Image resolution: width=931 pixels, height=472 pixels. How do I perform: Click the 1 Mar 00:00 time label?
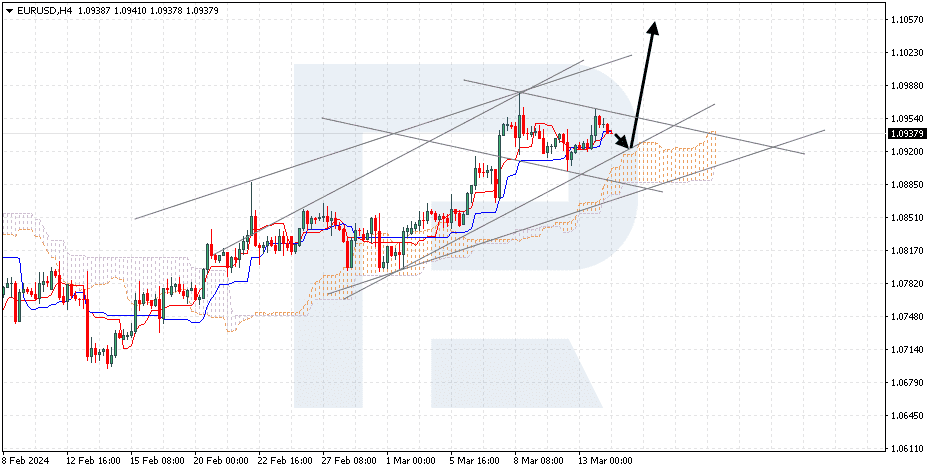tap(411, 461)
